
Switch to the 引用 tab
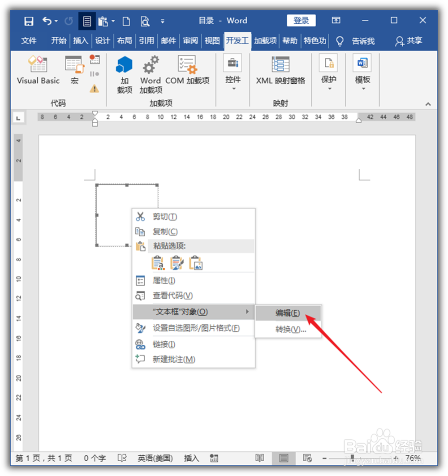(x=146, y=40)
